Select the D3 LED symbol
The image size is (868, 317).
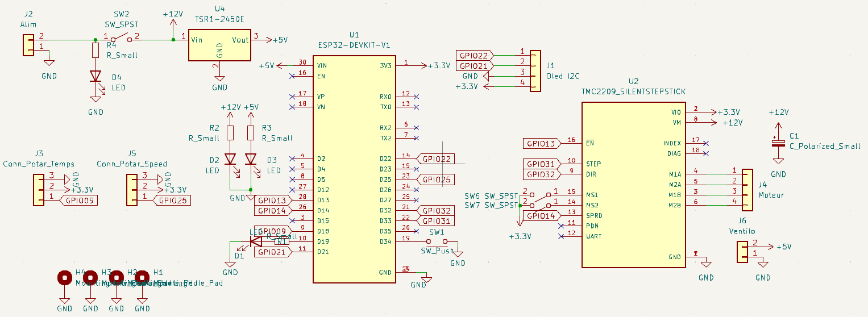[251, 159]
